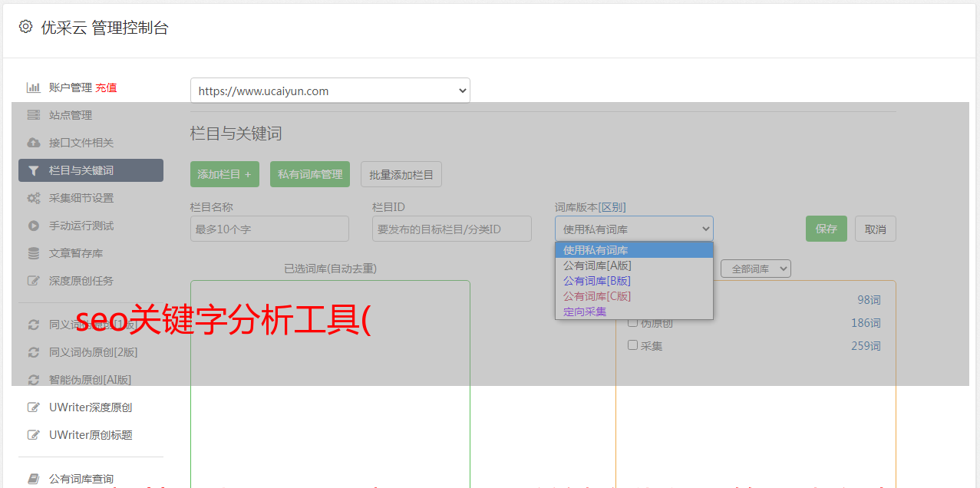Click the gears icon for 采集细节设置

tap(33, 198)
